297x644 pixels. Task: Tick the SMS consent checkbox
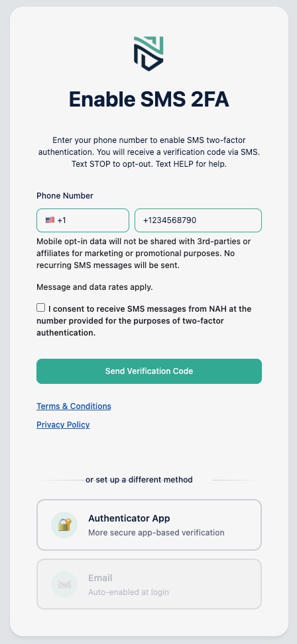click(x=40, y=308)
